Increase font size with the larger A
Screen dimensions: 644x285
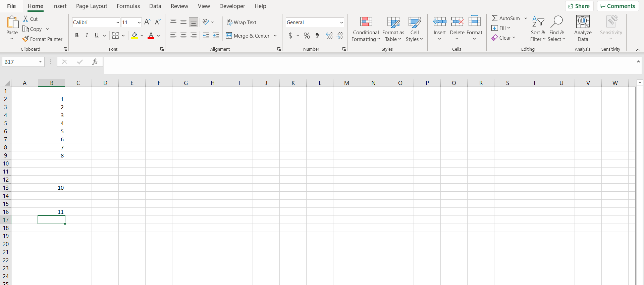[x=147, y=22]
